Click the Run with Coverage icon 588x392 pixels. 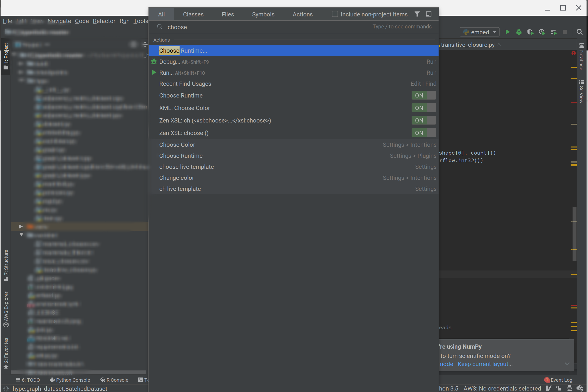pos(530,32)
